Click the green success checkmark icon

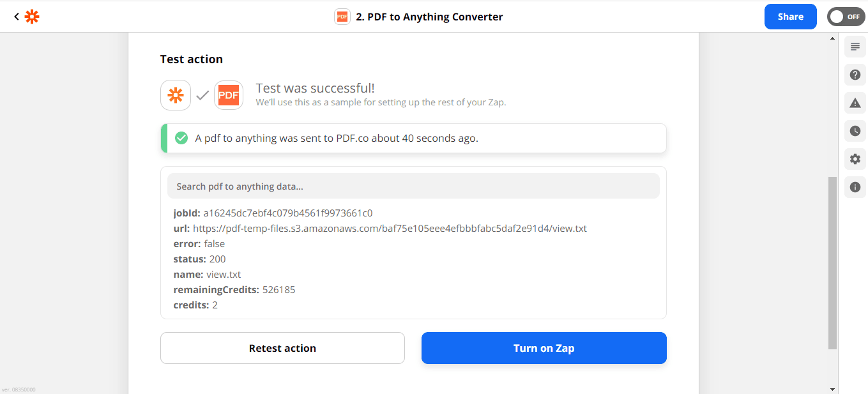[181, 138]
